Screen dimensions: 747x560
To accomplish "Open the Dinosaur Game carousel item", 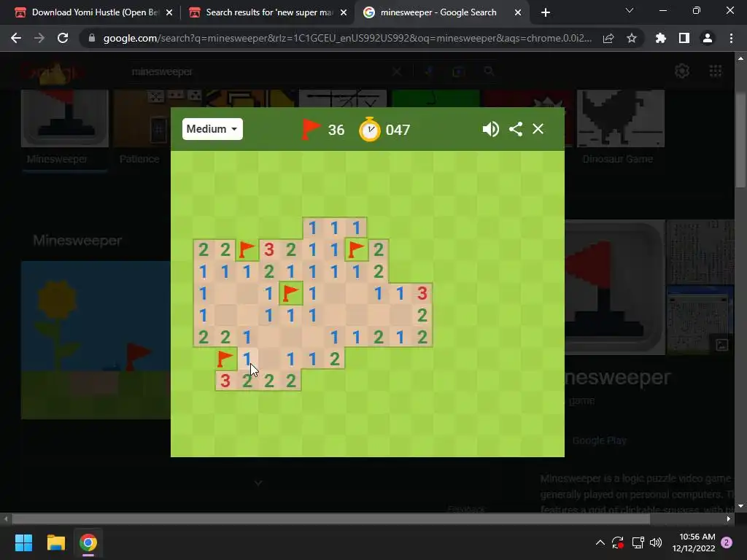I will coord(620,128).
